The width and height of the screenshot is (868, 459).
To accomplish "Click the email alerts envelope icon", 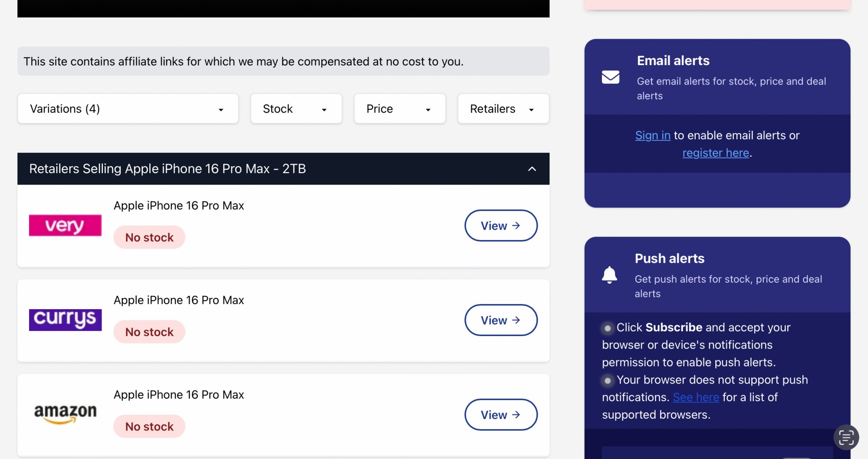I will [x=610, y=77].
